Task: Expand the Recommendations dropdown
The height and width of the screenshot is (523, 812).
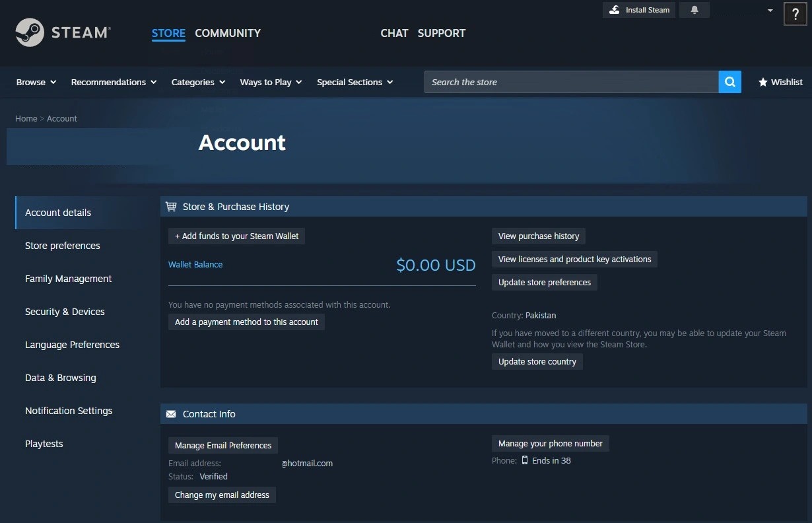Action: (114, 82)
